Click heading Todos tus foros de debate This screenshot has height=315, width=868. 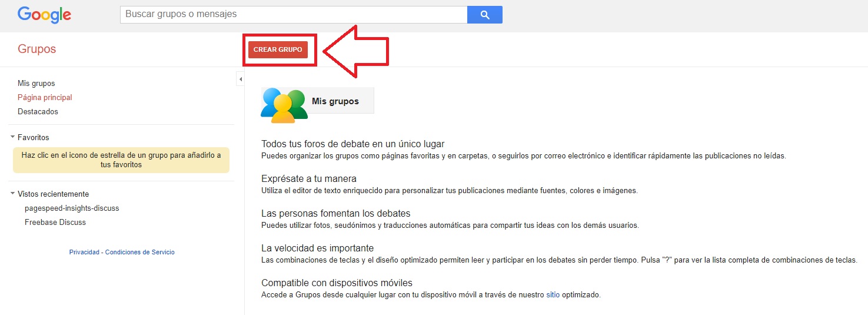tap(353, 144)
